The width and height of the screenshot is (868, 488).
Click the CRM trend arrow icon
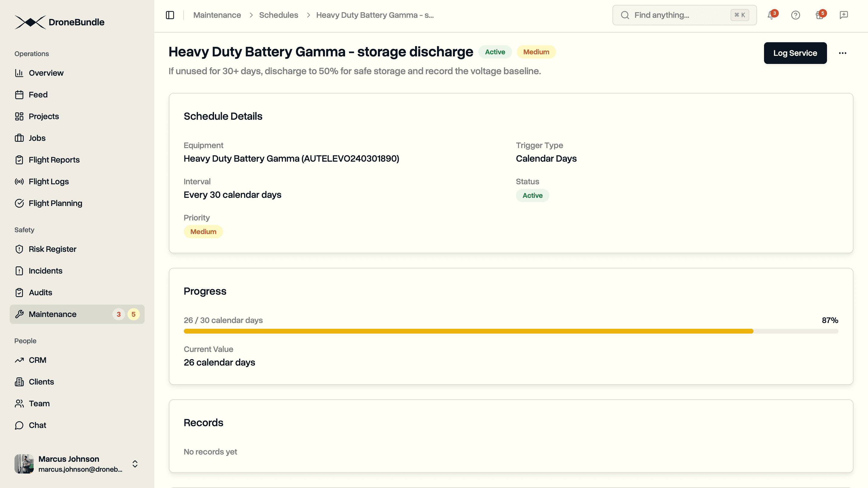pos(19,360)
